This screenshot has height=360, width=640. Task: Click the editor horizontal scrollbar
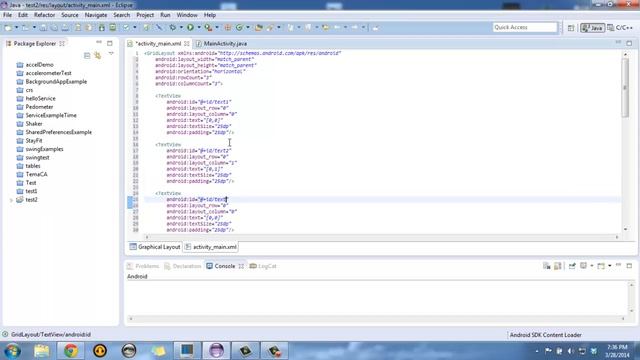(x=381, y=237)
